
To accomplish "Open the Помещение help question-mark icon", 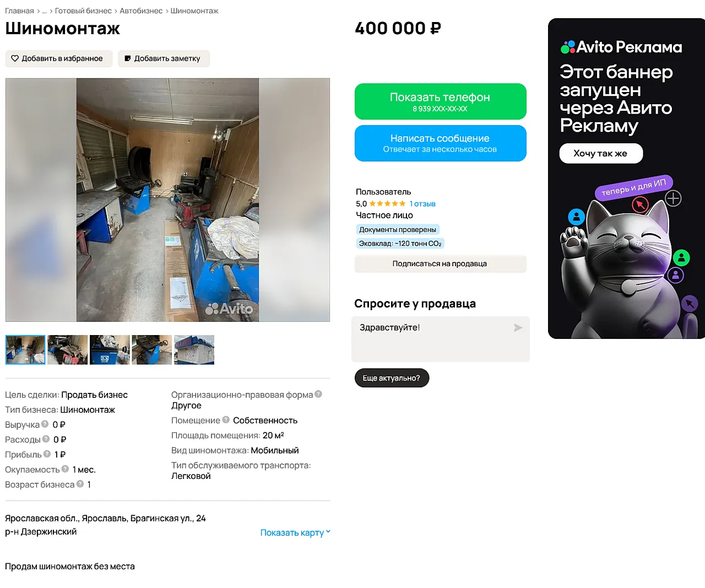I will pos(226,420).
